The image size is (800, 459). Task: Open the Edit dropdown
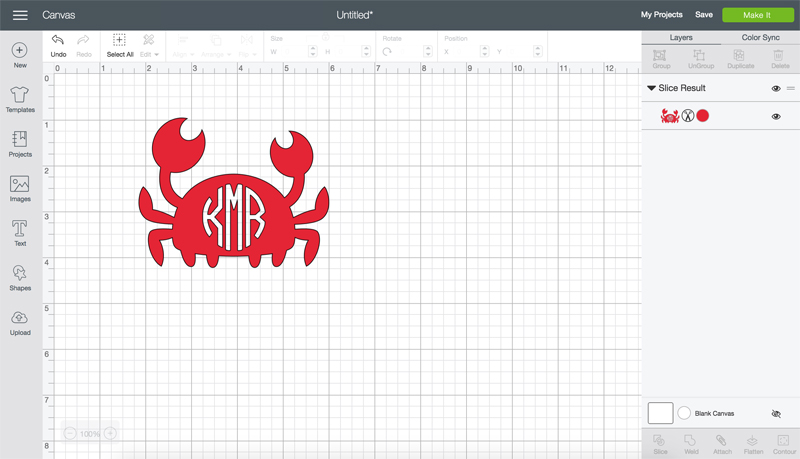click(149, 46)
